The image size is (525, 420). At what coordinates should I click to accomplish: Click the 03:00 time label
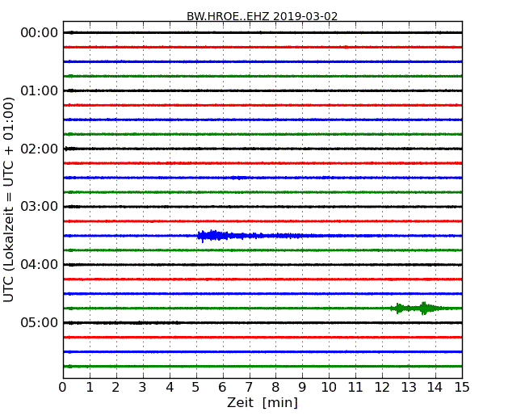pyautogui.click(x=40, y=206)
